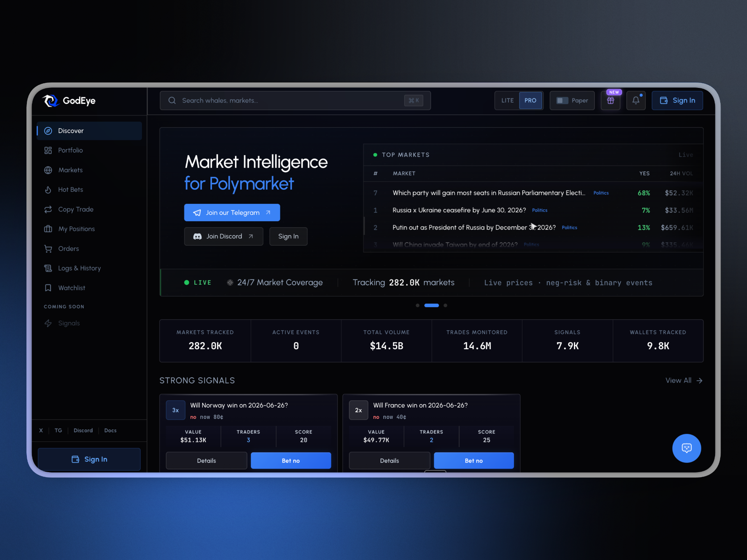Open the Docs footer link

(x=110, y=430)
